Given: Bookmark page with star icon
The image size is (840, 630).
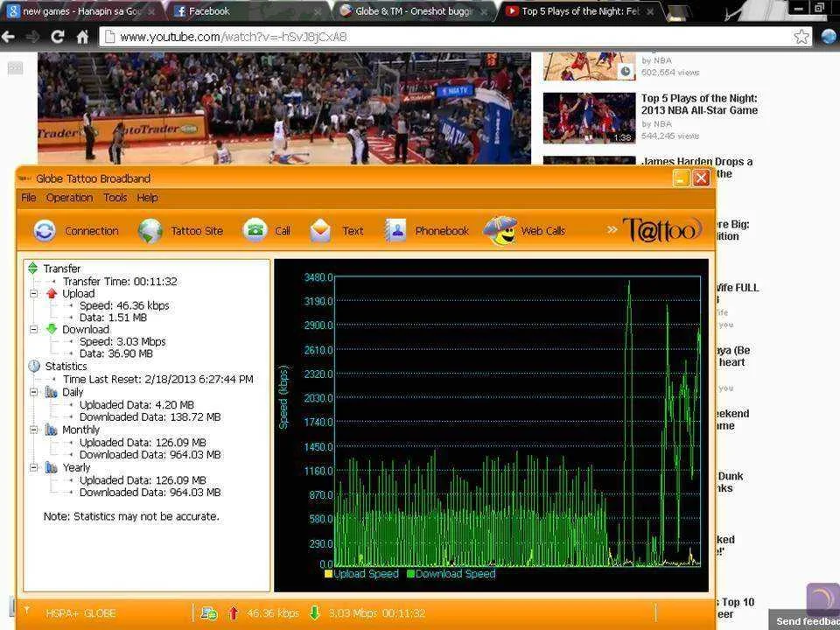Looking at the screenshot, I should [801, 37].
